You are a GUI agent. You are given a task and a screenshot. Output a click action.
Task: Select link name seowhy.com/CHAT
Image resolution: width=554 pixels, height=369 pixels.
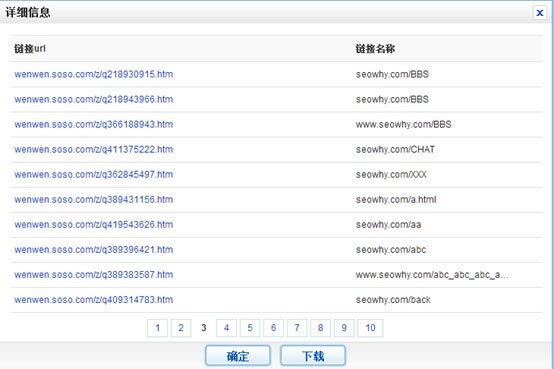click(395, 150)
